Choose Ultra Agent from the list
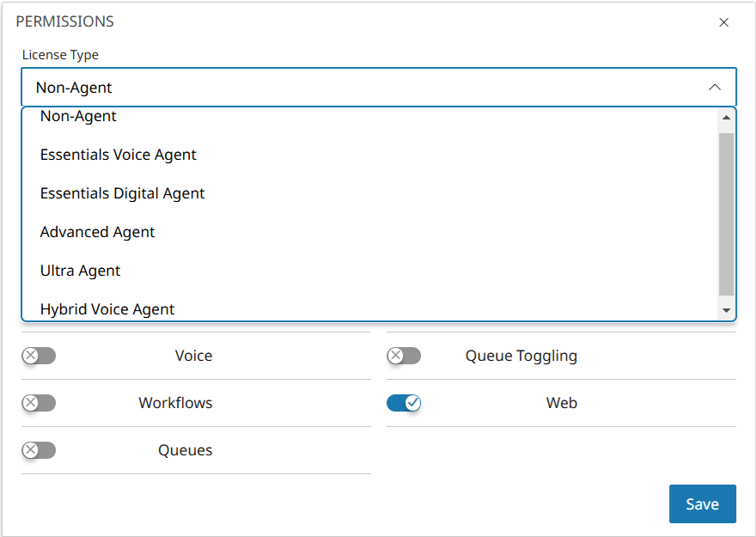Viewport: 756px width, 537px height. click(369, 271)
